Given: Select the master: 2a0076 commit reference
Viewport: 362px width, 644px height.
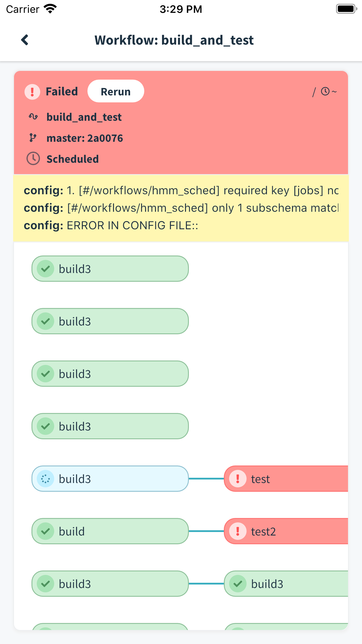Looking at the screenshot, I should pos(85,138).
